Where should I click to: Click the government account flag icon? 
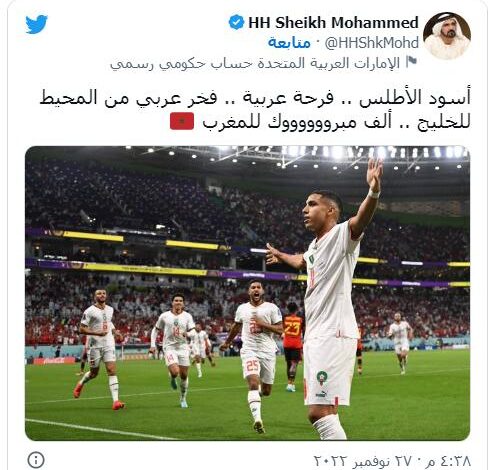411,62
